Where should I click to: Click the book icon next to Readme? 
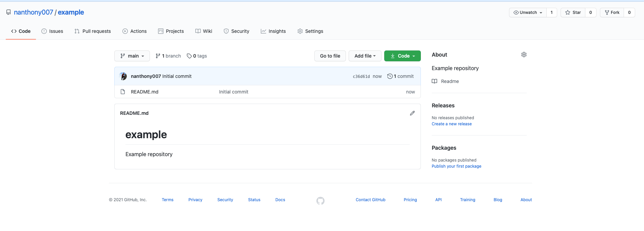[x=434, y=81]
